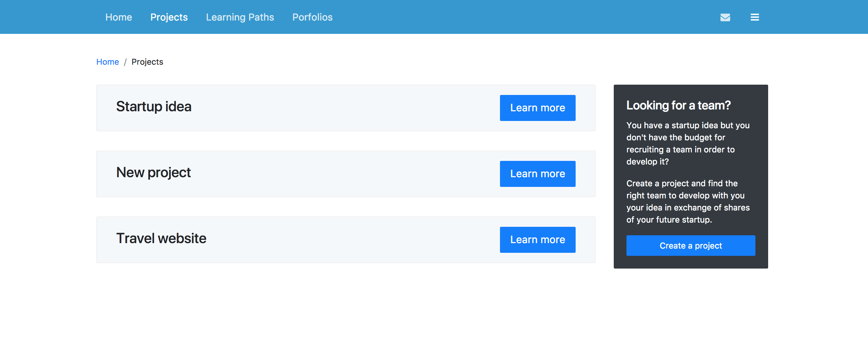Viewport: 868px width, 352px height.
Task: Learn more about New project
Action: (x=537, y=174)
